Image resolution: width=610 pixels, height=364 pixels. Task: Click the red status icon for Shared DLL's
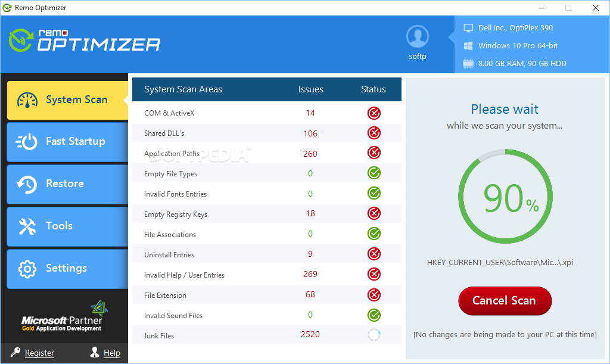374,133
